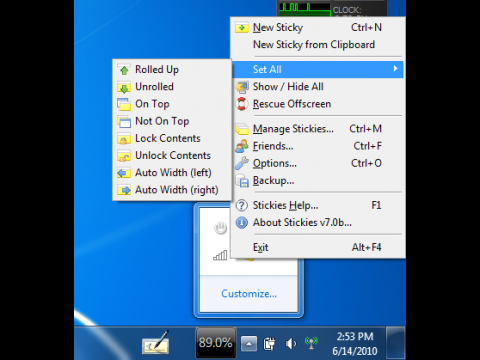The width and height of the screenshot is (480, 360).
Task: Expand the Set All submenu arrow
Action: [x=395, y=69]
